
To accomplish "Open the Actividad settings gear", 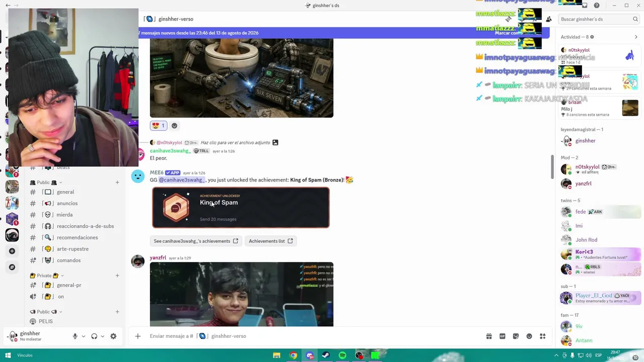I will pyautogui.click(x=592, y=37).
